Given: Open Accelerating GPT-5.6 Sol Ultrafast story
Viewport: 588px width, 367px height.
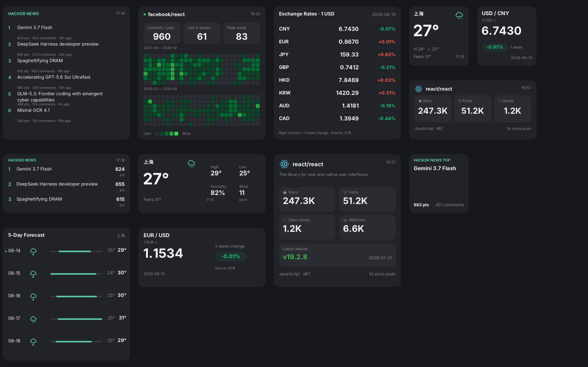Looking at the screenshot, I should pyautogui.click(x=54, y=77).
